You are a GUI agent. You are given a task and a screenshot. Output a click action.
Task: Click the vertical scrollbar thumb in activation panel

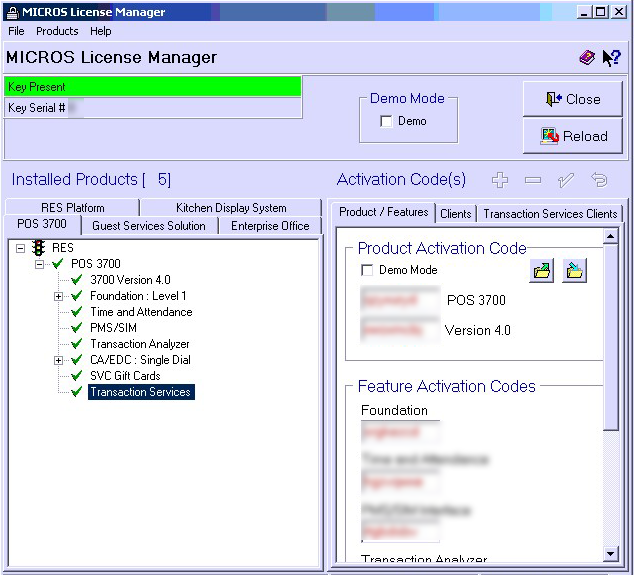[x=610, y=337]
